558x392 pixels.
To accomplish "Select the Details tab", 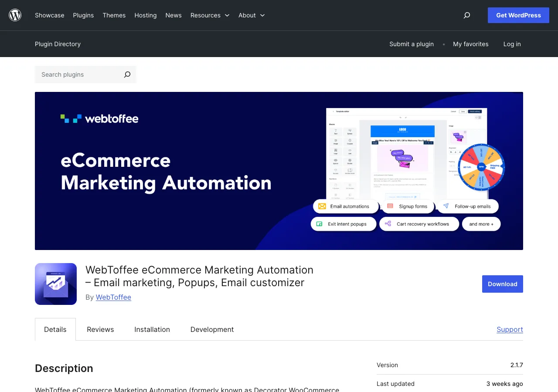I will pyautogui.click(x=55, y=329).
